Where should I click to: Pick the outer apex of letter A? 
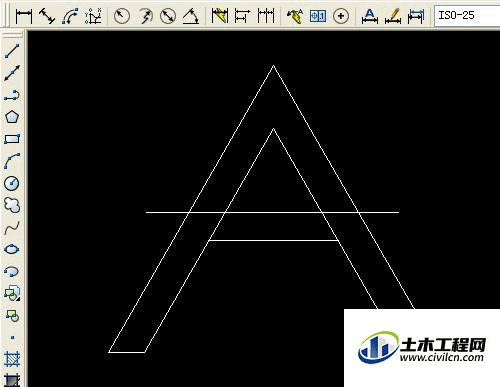click(x=273, y=66)
